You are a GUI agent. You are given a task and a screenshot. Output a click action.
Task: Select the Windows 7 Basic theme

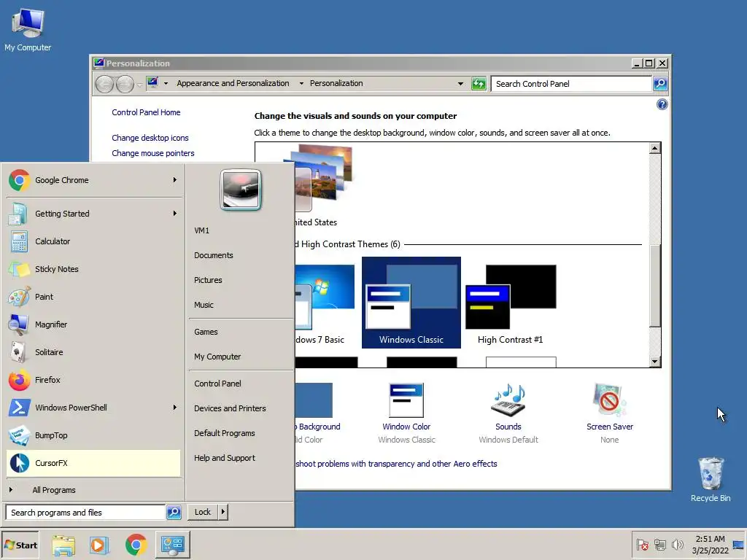(325, 303)
